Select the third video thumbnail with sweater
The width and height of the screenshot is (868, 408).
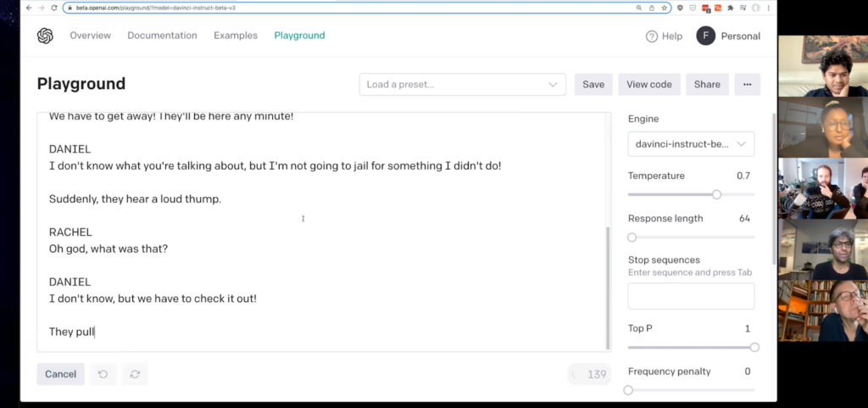823,188
